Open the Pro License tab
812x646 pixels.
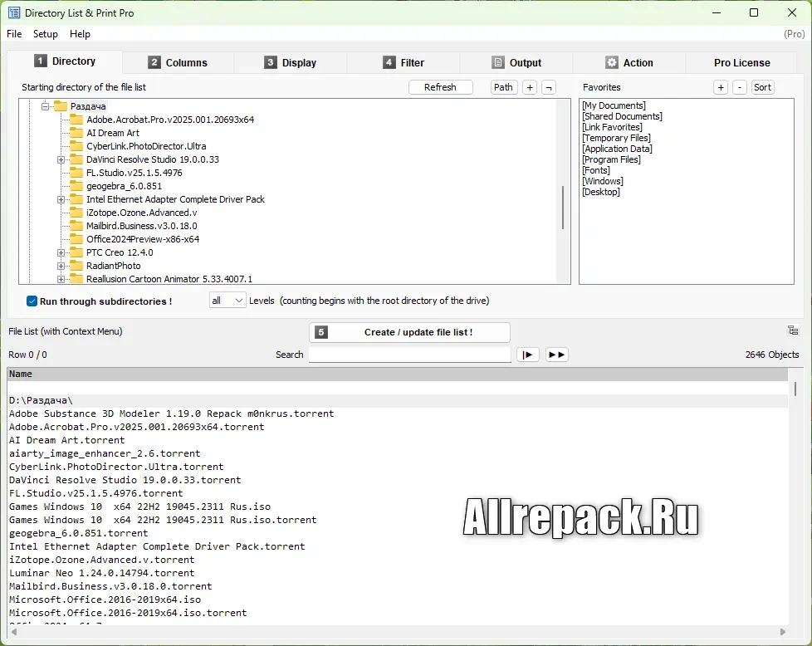tap(741, 62)
